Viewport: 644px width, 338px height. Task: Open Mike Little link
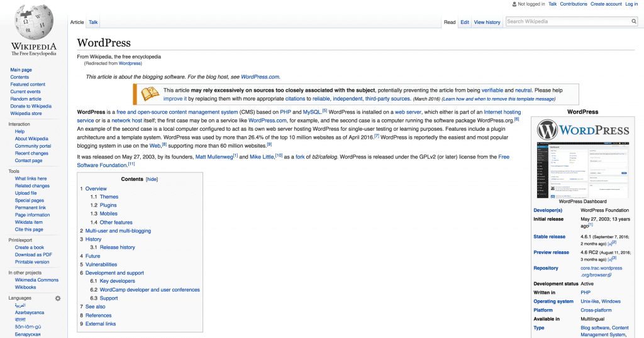point(262,156)
